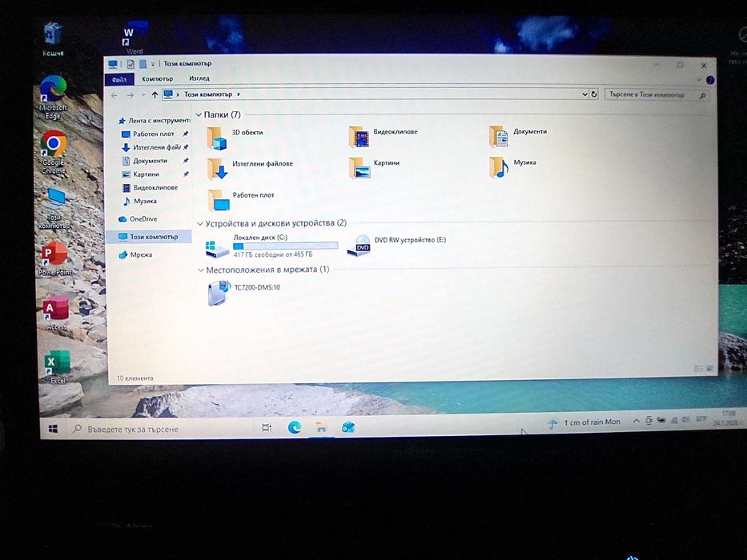Select 'Документи' in the sidebar
The width and height of the screenshot is (747, 560).
155,161
